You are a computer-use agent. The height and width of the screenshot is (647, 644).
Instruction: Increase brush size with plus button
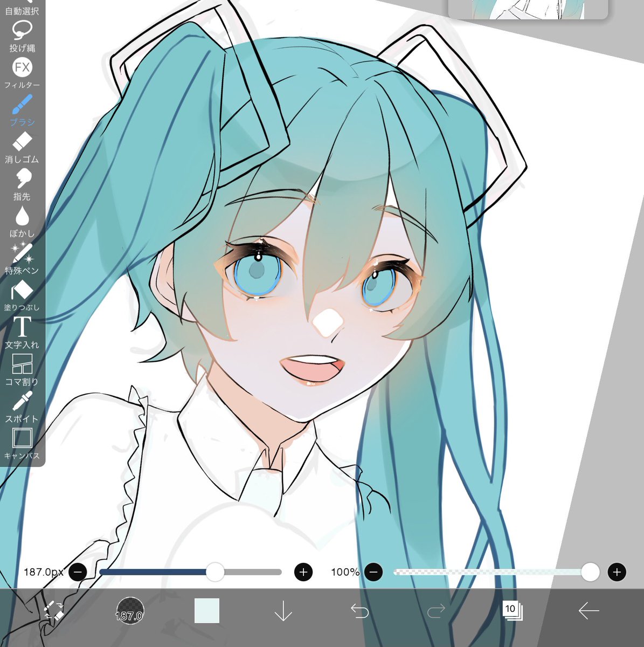[303, 572]
